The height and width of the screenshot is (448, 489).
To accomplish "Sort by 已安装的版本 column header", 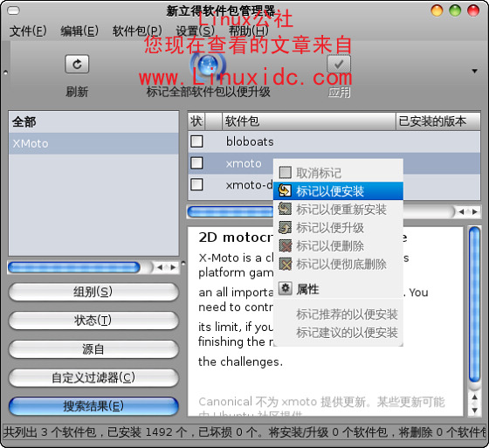I will coord(437,121).
